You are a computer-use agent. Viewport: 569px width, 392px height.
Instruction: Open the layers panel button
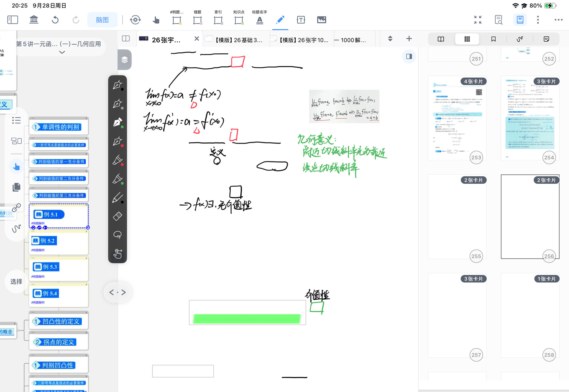(x=125, y=60)
